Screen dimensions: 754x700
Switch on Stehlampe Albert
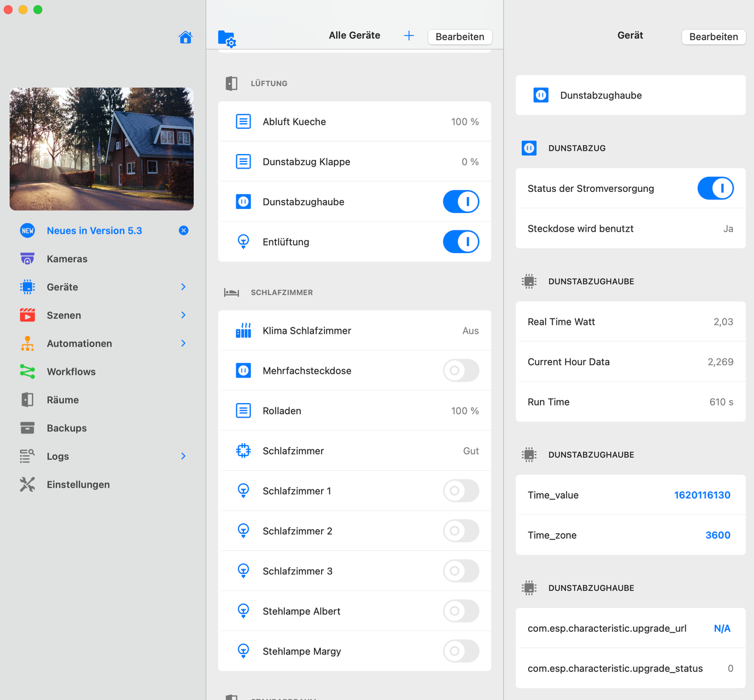click(x=460, y=611)
